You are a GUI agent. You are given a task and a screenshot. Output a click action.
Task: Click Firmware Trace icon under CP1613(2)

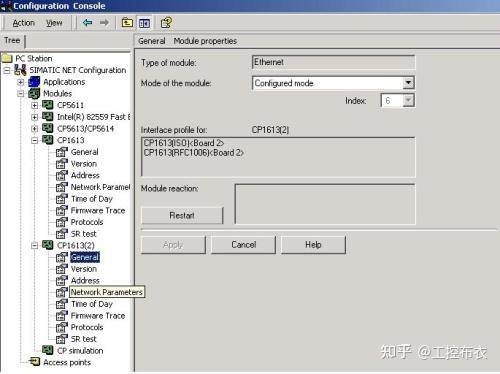[x=62, y=316]
